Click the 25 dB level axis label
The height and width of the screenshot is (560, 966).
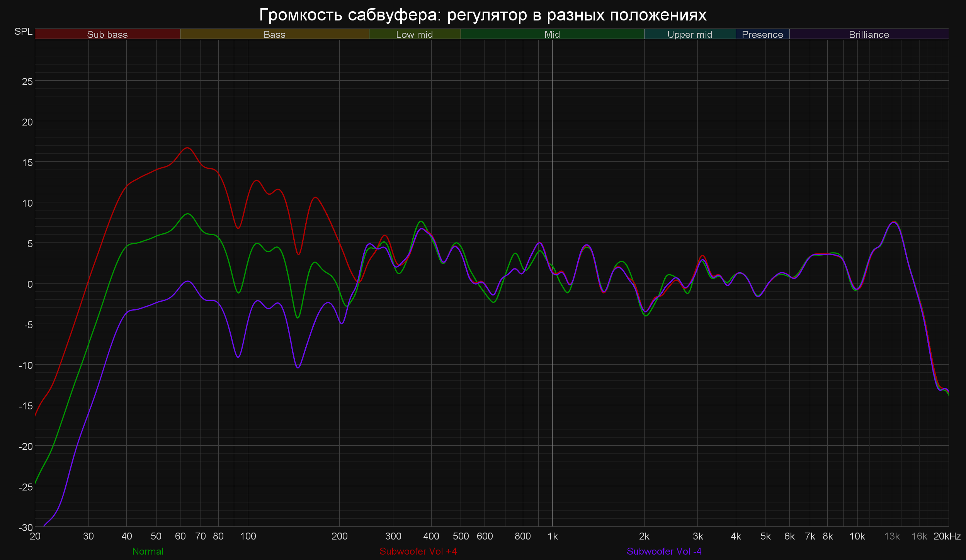[x=27, y=81]
